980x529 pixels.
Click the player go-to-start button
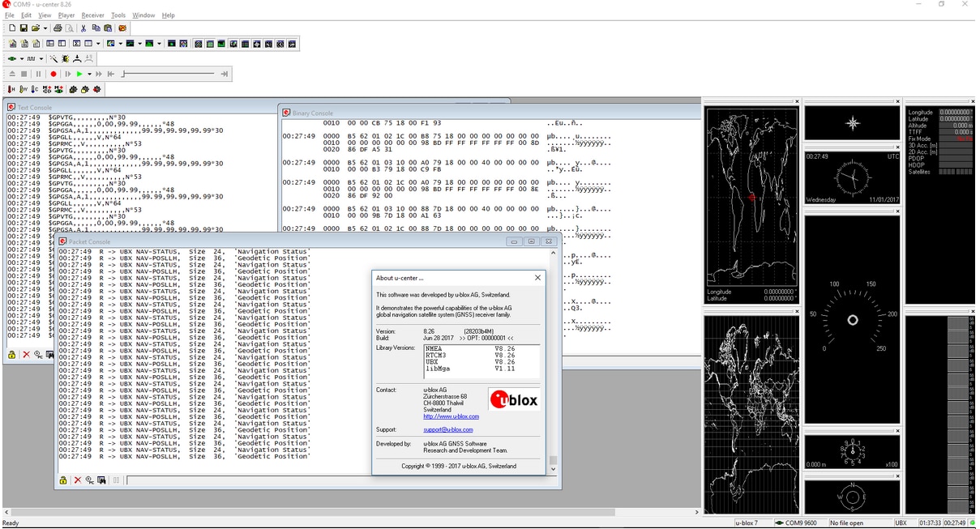tap(111, 74)
